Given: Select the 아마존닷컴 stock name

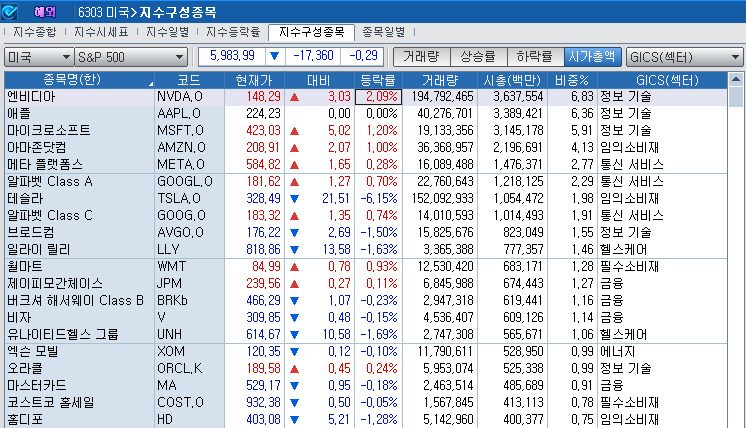Looking at the screenshot, I should (37, 148).
